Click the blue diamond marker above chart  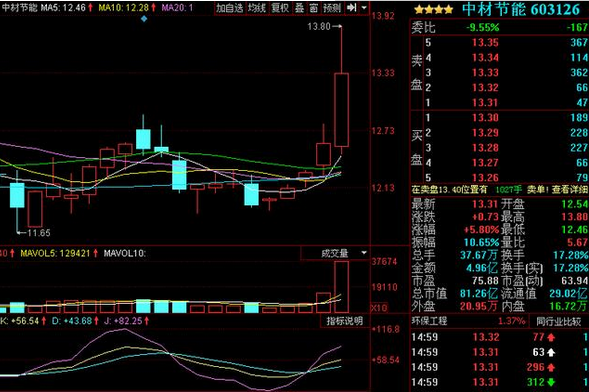pos(144,19)
